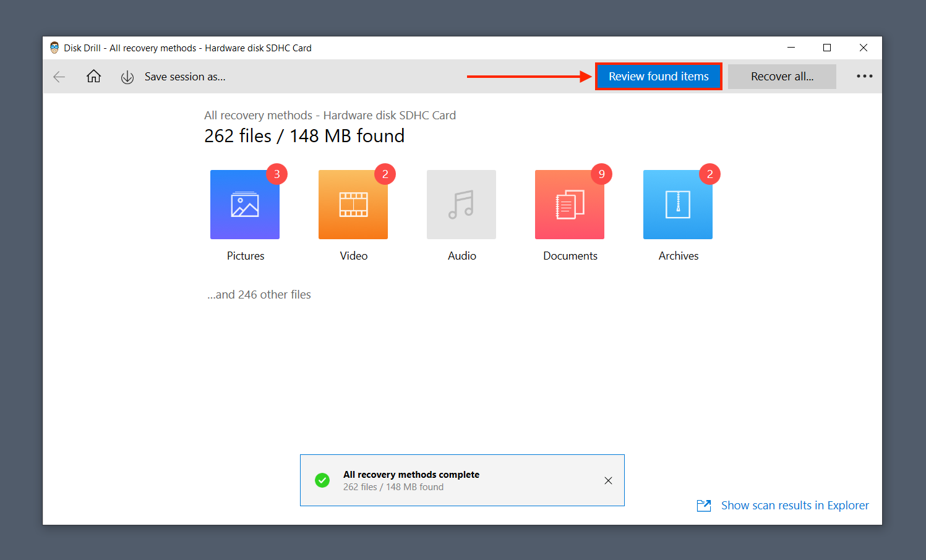Minimize the Disk Drill window
The width and height of the screenshot is (926, 560).
click(791, 48)
